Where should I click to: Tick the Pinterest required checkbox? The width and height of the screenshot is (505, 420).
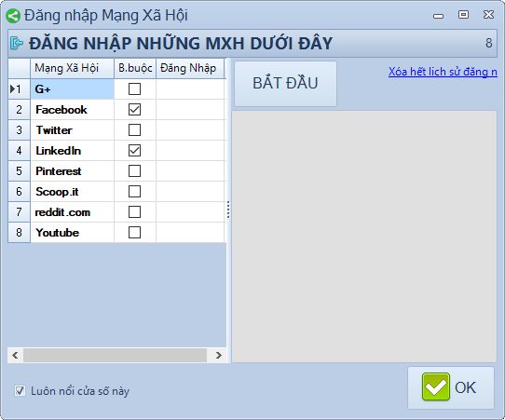(x=134, y=171)
